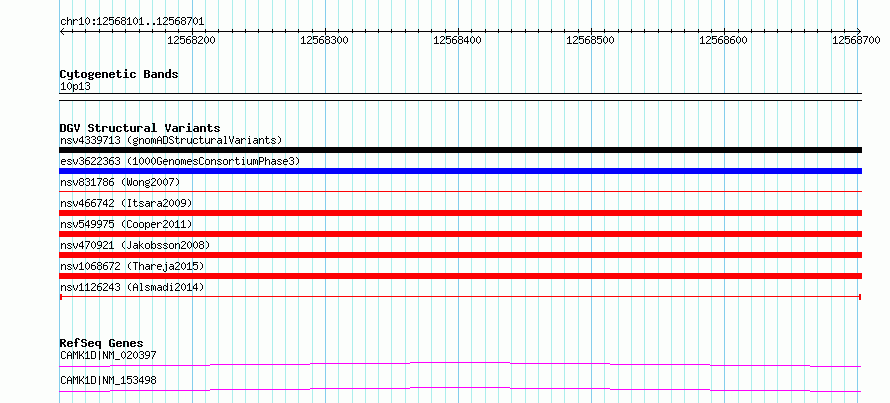Image resolution: width=890 pixels, height=403 pixels.
Task: Open variant nsv1126243 Alsmadi2014 label
Action: [x=132, y=287]
